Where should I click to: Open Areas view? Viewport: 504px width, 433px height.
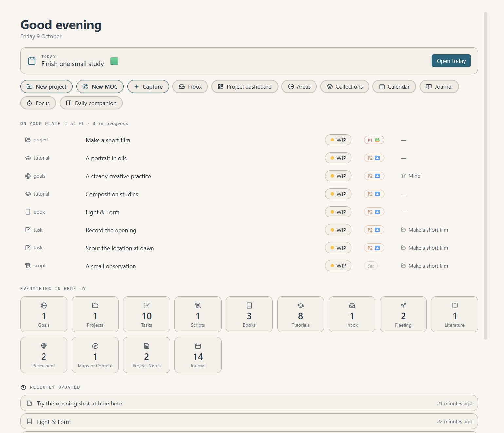click(x=299, y=86)
